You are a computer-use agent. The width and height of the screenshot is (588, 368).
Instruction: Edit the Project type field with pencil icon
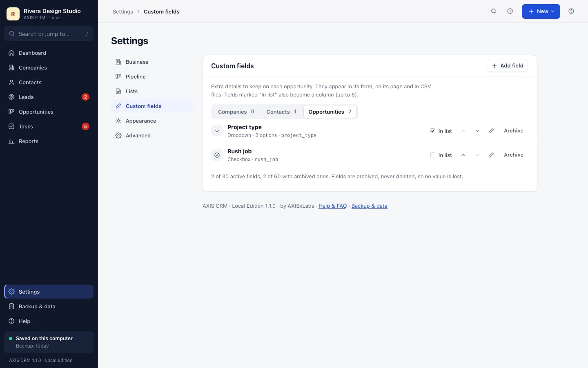(x=491, y=131)
